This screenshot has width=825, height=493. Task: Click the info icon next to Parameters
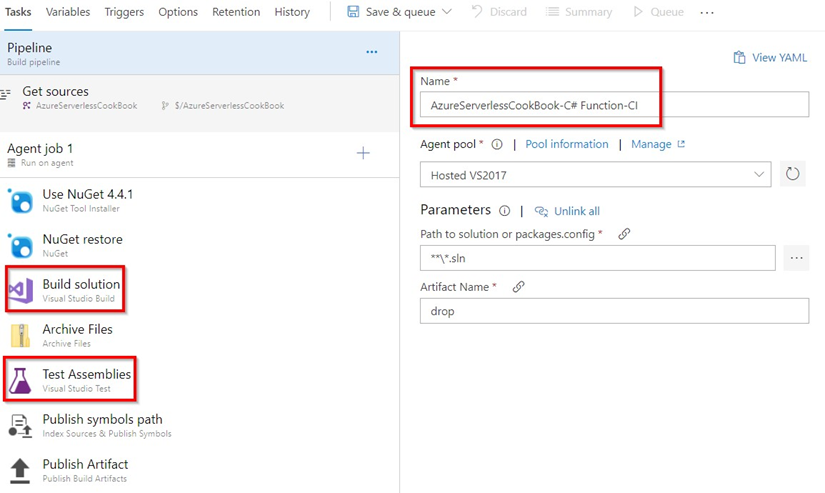point(504,211)
